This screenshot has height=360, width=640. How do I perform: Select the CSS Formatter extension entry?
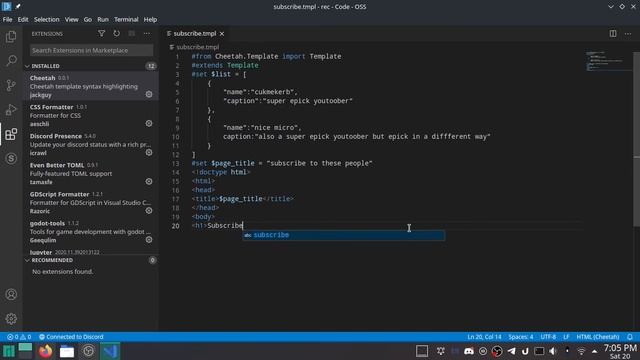pyautogui.click(x=91, y=116)
